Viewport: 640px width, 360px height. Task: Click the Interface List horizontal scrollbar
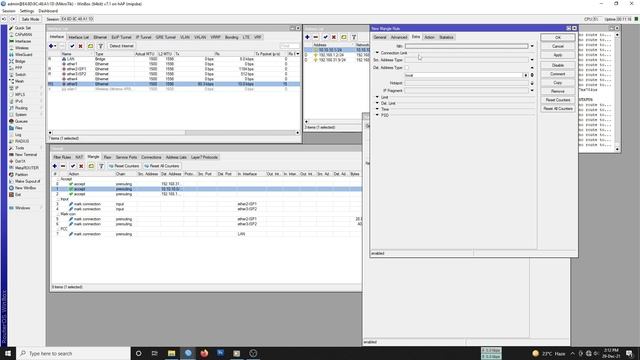coord(174,133)
